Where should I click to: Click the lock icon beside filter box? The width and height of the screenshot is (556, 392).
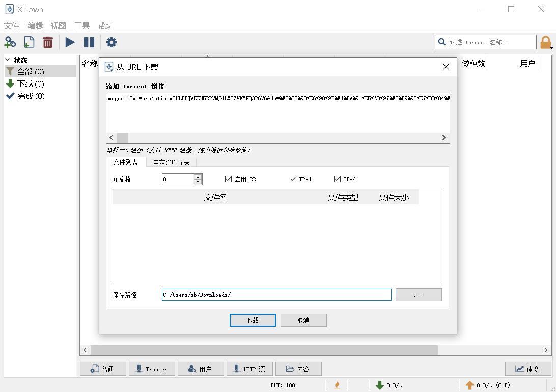point(546,42)
